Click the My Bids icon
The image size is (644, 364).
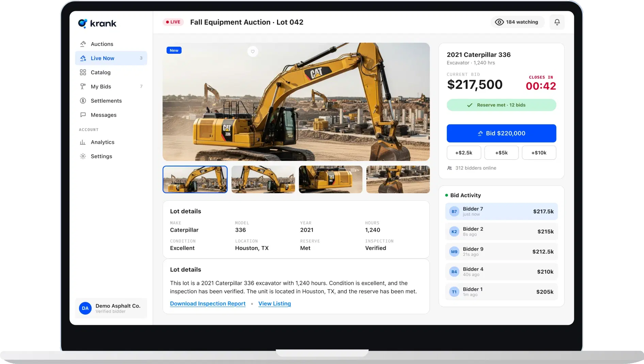(x=83, y=86)
